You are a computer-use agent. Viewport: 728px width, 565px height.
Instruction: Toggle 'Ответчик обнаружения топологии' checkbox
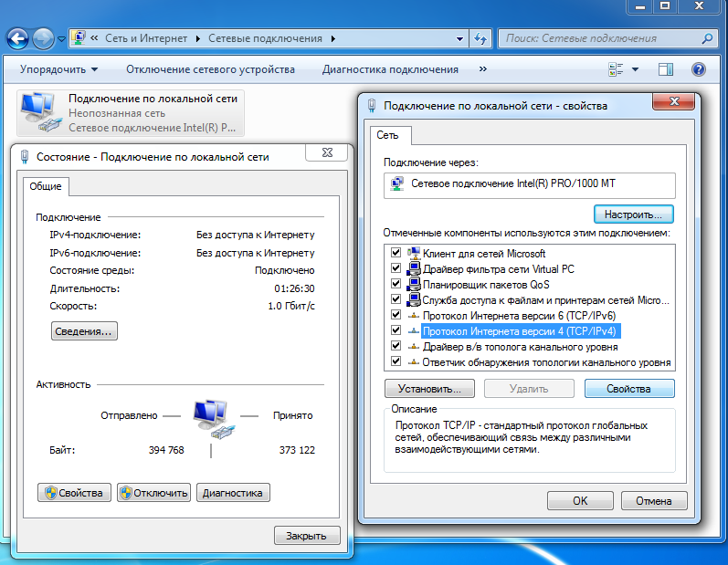tap(396, 361)
